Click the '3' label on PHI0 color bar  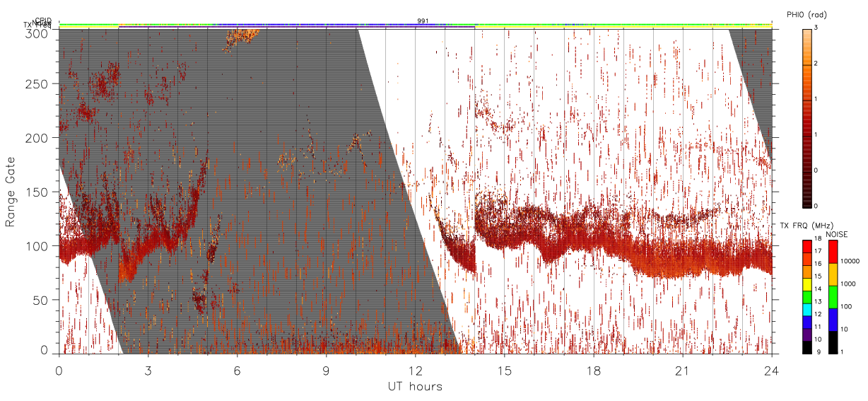[817, 29]
